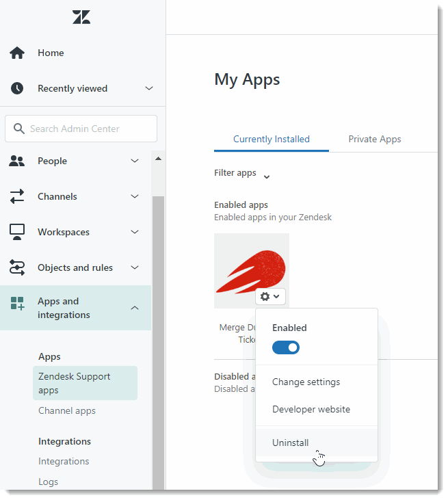Image resolution: width=448 pixels, height=500 pixels.
Task: Choose Uninstall from the app menu
Action: click(317, 443)
